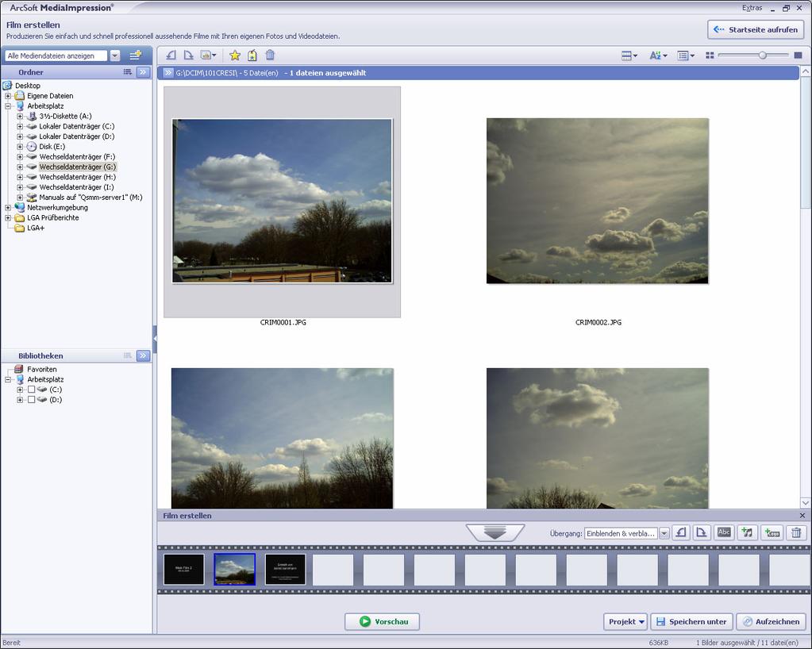Click the add-to-storyboard down-arrow button
The width and height of the screenshot is (812, 649).
(x=495, y=532)
